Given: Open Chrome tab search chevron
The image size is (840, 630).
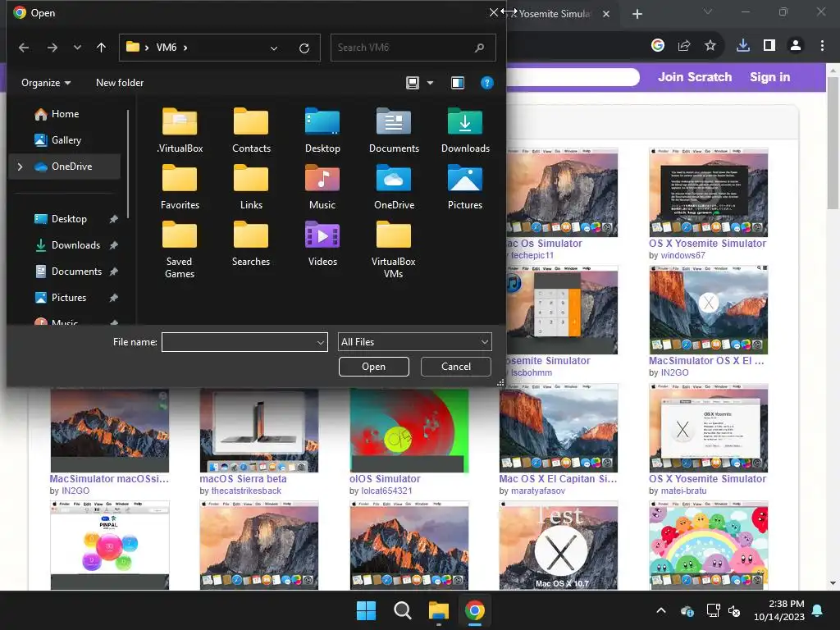Looking at the screenshot, I should point(708,11).
